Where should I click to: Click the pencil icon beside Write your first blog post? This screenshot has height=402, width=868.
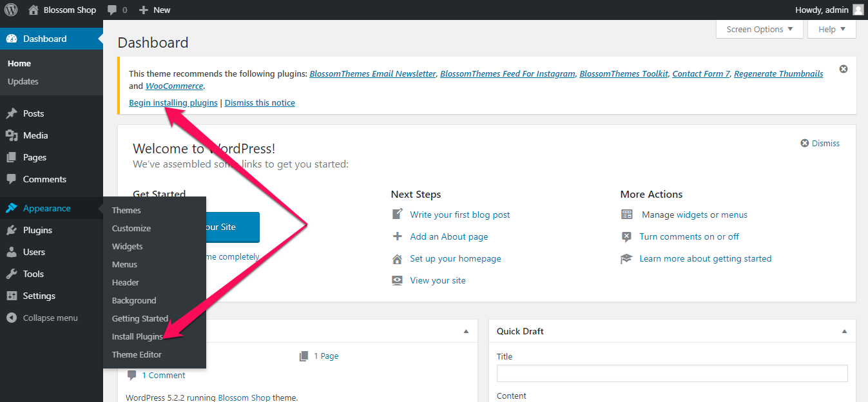point(398,215)
